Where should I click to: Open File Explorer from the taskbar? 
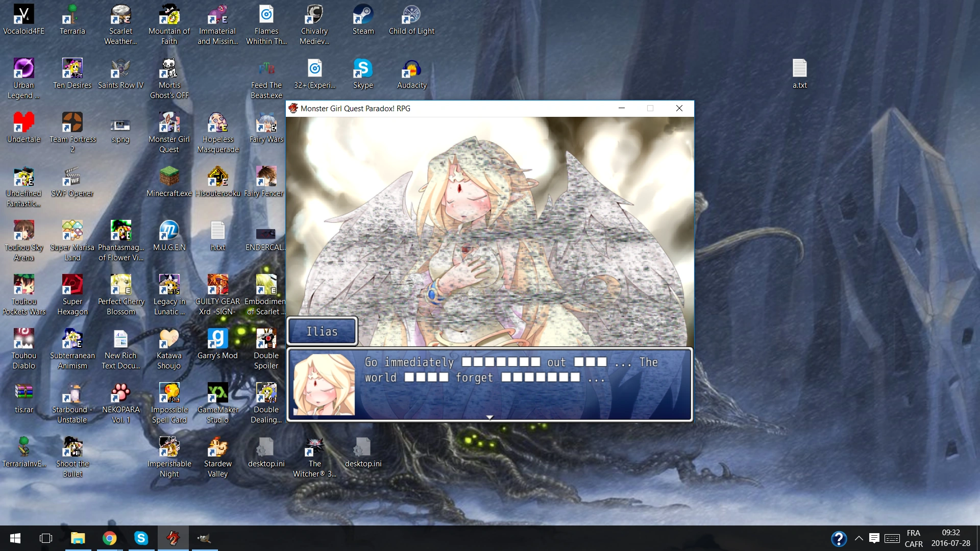78,538
